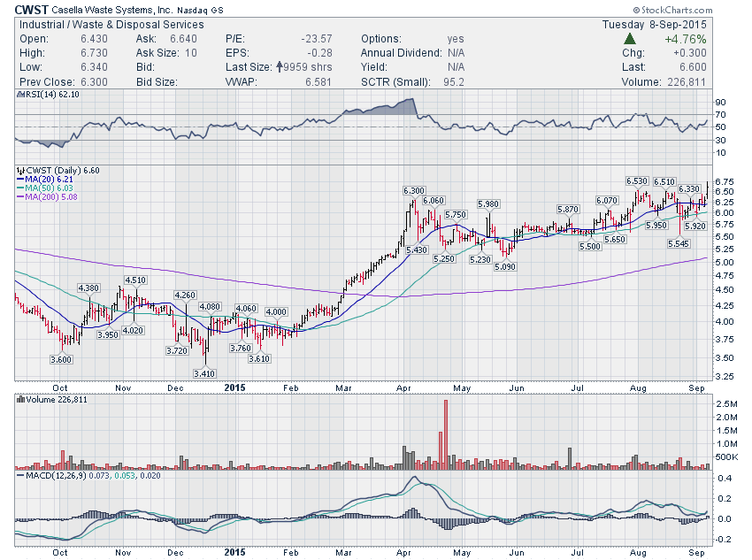Click the 6.510 price peak label

pyautogui.click(x=664, y=181)
